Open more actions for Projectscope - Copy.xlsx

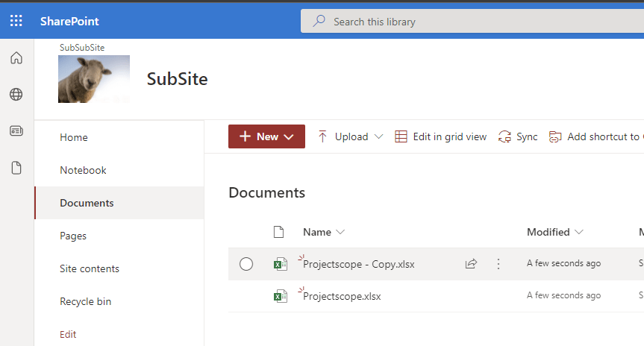[x=498, y=263]
